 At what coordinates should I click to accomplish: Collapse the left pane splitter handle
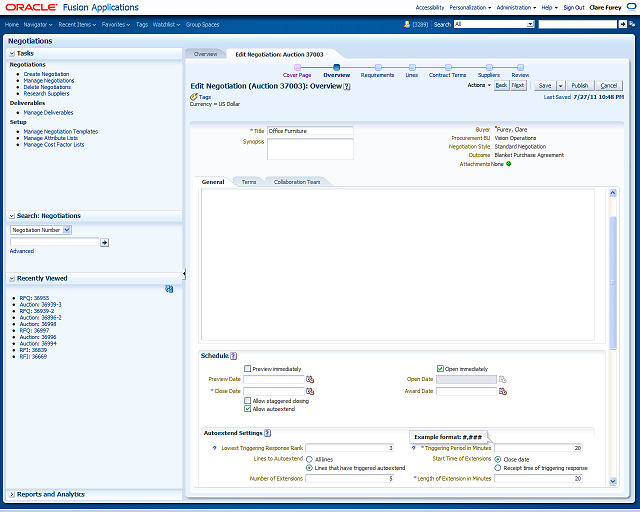[x=184, y=274]
